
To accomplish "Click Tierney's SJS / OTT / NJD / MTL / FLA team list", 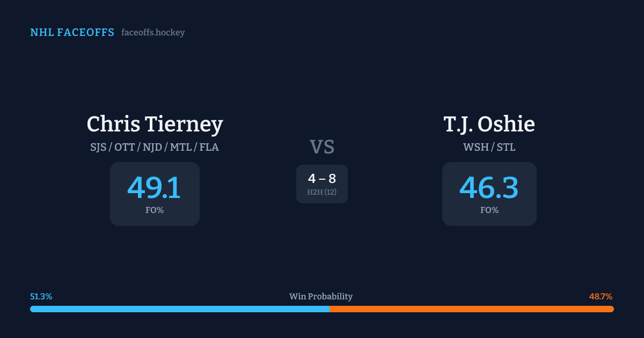I will point(155,147).
